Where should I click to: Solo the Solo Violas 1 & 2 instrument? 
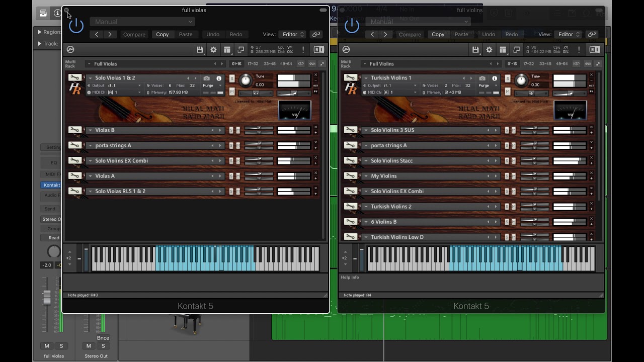(232, 79)
